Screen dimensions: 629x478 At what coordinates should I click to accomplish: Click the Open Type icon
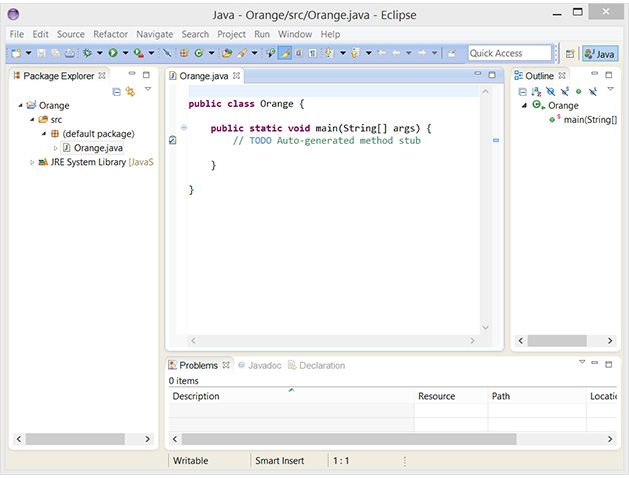227,53
